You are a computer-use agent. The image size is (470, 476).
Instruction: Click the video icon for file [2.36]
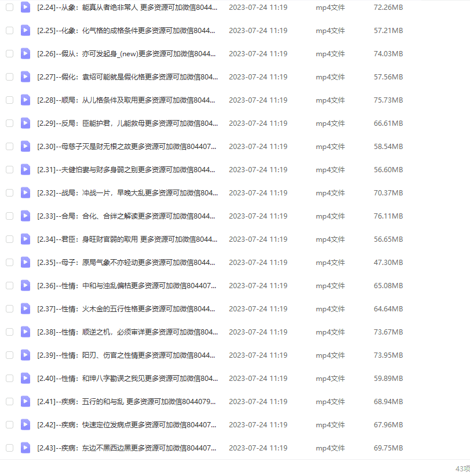pyautogui.click(x=25, y=285)
